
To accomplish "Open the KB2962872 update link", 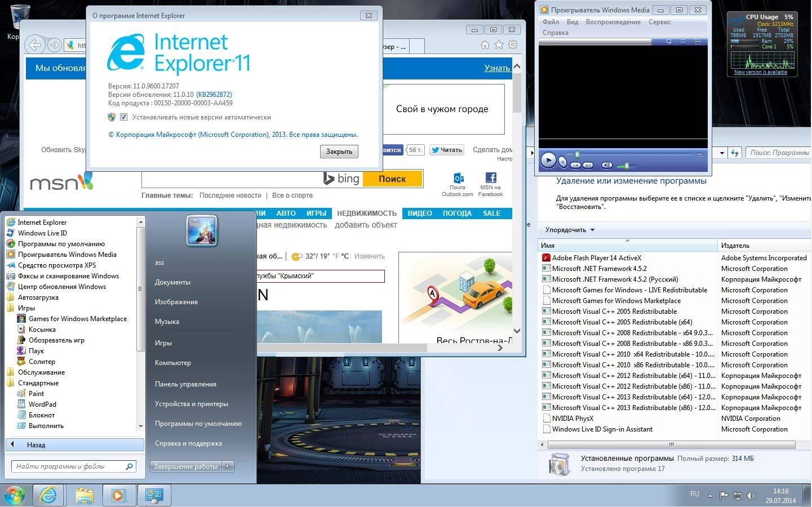I will click(214, 95).
